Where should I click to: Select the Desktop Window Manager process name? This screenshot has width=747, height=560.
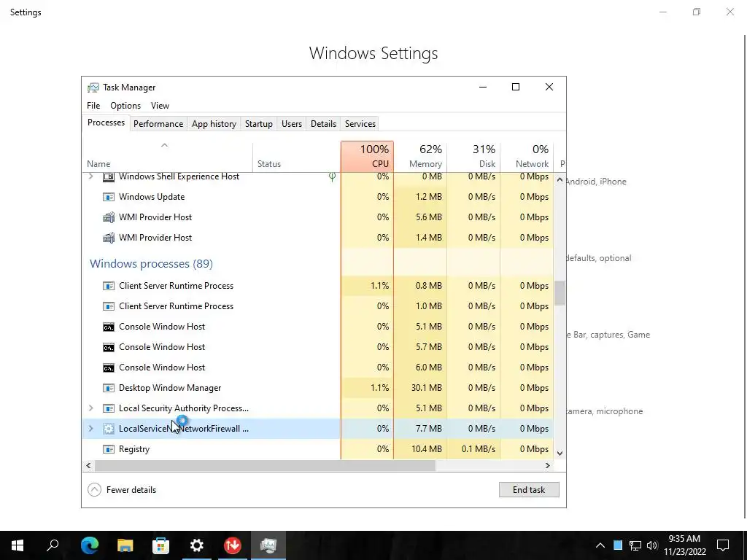coord(170,388)
